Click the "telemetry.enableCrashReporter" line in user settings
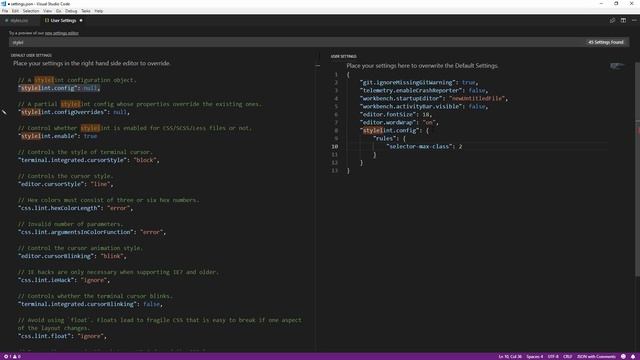Screen dimensions: 640x360 point(424,91)
